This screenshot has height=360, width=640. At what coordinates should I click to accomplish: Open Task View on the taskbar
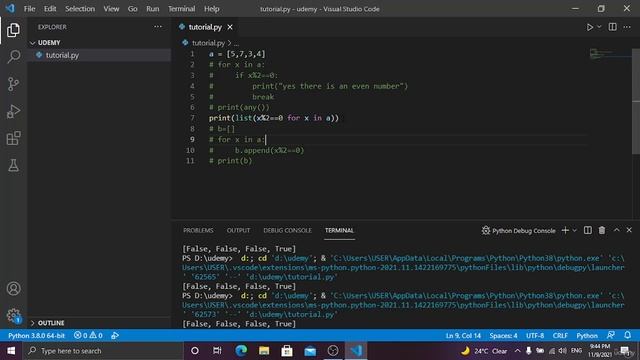pos(217,351)
